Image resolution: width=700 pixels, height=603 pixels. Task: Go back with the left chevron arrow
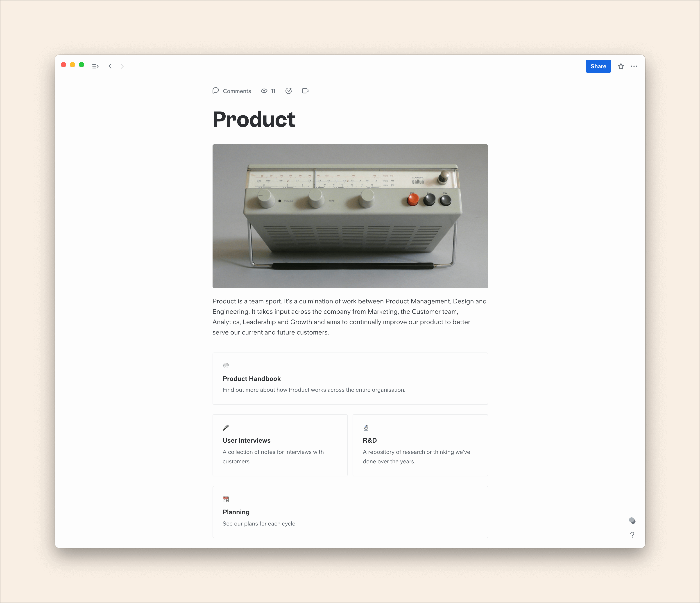point(110,66)
